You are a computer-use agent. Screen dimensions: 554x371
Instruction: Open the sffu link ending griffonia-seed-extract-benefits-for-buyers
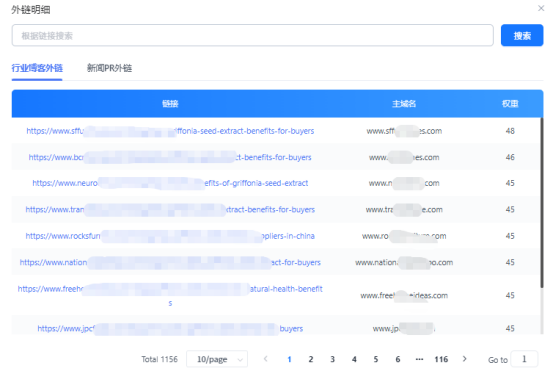click(x=170, y=131)
